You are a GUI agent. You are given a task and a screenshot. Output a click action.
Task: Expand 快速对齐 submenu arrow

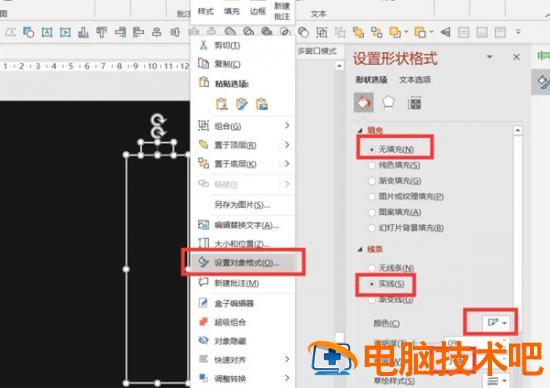pos(287,359)
